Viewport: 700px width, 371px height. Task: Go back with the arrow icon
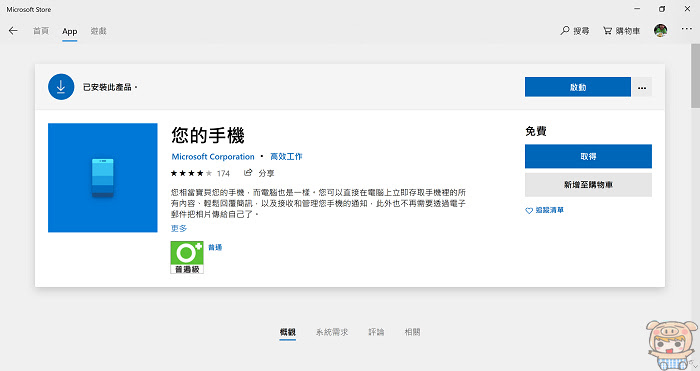point(13,31)
